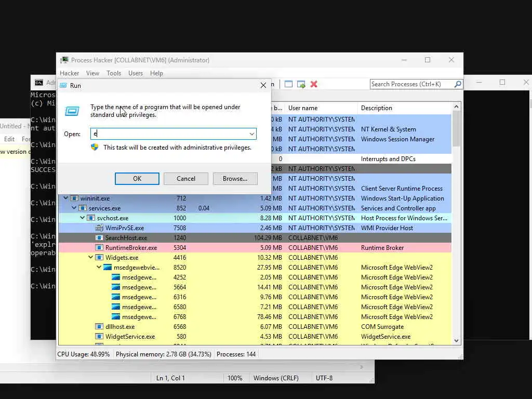The width and height of the screenshot is (532, 399).
Task: Open the Users menu
Action: [136, 73]
